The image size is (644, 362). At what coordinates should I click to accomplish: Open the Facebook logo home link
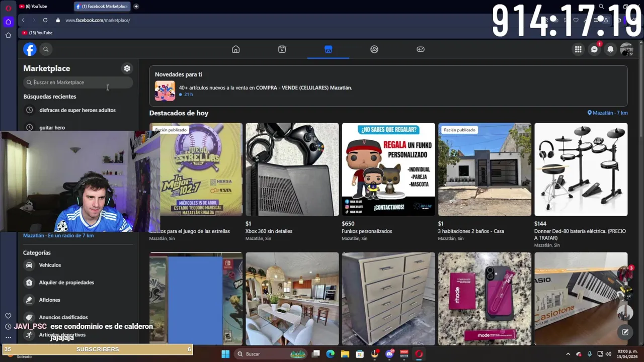(x=30, y=49)
